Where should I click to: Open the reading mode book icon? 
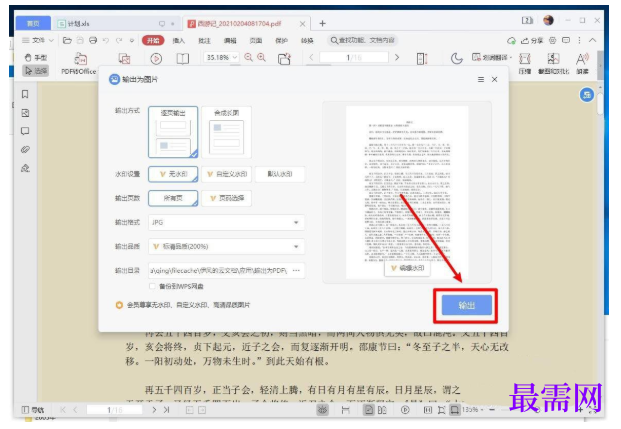pyautogui.click(x=183, y=59)
